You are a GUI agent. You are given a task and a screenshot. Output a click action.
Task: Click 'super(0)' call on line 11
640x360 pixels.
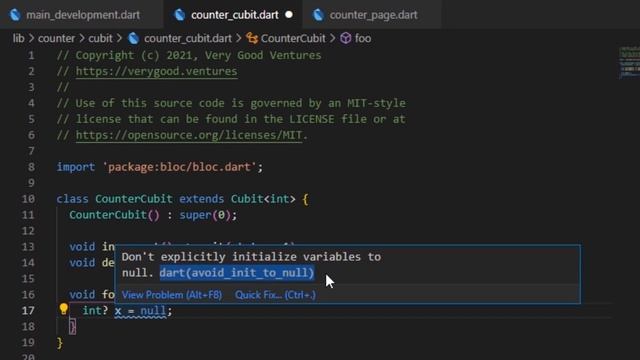(205, 215)
